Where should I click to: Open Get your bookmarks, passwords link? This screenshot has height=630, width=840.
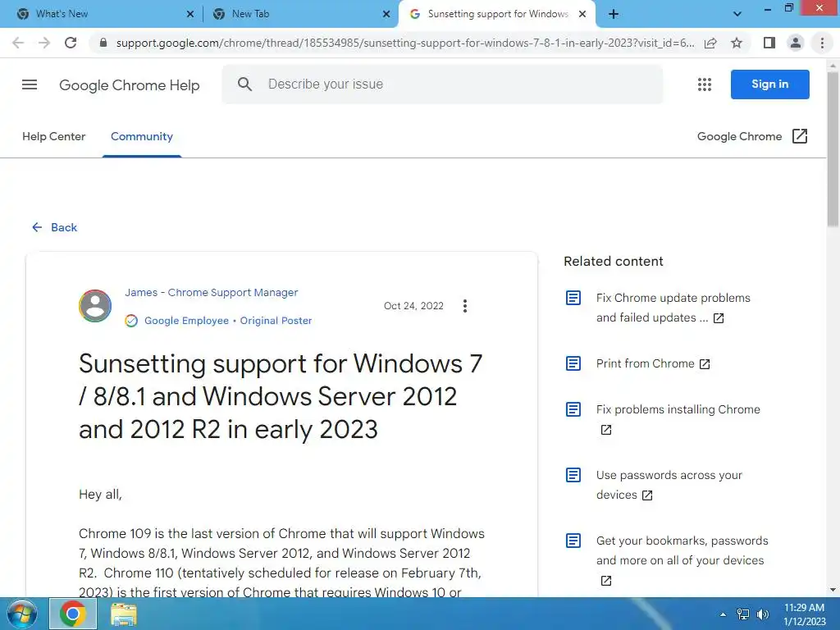(x=682, y=560)
